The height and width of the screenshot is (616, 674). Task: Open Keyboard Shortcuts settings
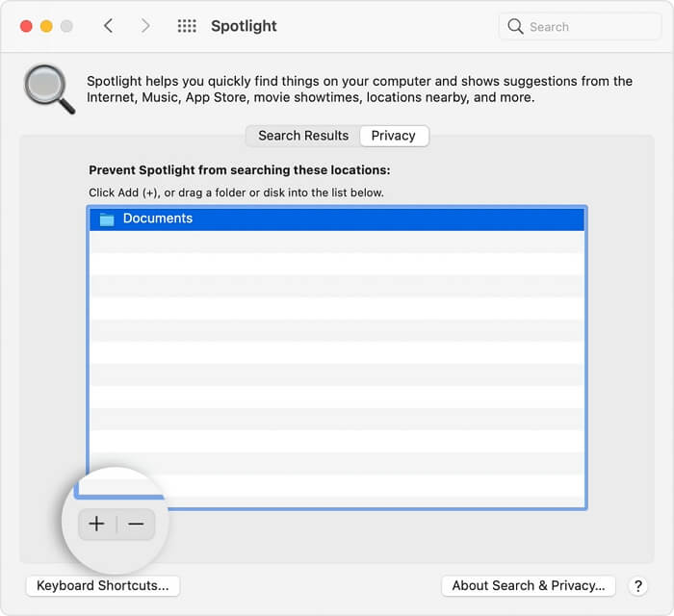pos(102,585)
